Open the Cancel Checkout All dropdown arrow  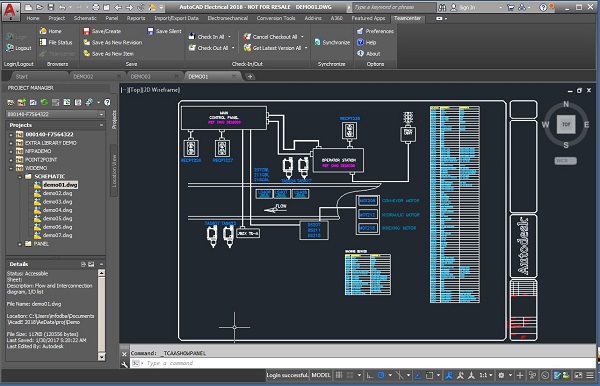click(x=302, y=37)
